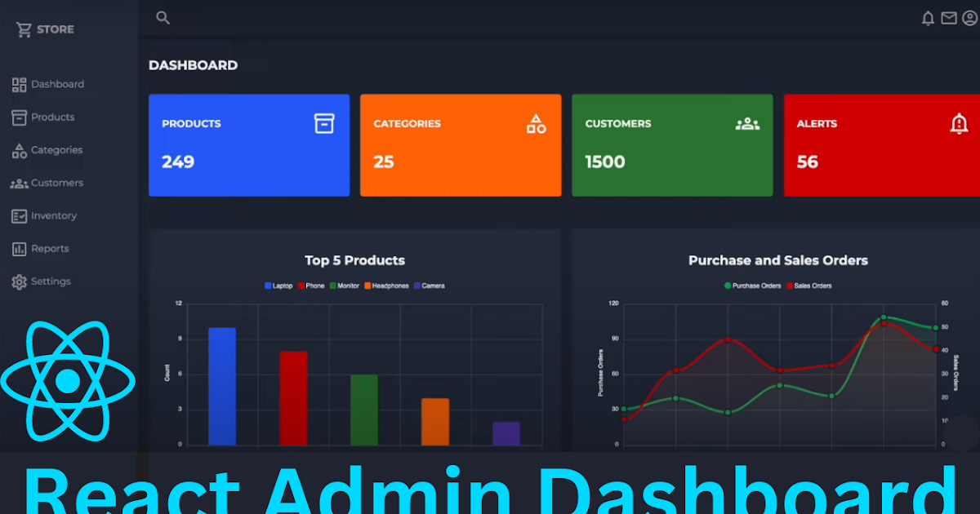Click the orange Headphones bar

pyautogui.click(x=435, y=422)
